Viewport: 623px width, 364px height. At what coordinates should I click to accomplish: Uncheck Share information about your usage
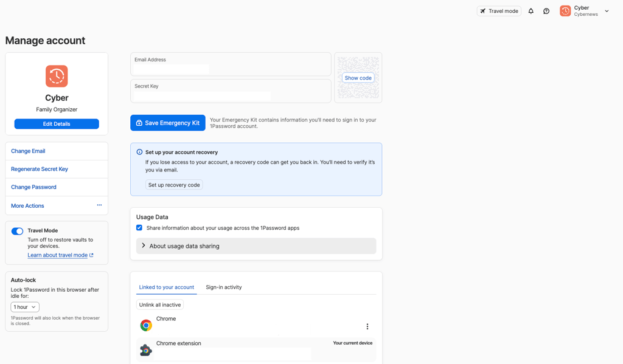(139, 228)
